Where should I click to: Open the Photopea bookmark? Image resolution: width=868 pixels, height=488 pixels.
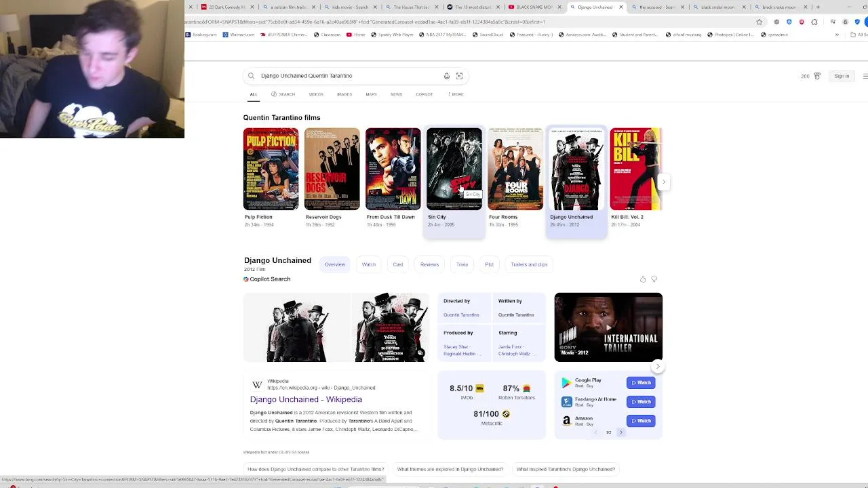coord(730,35)
